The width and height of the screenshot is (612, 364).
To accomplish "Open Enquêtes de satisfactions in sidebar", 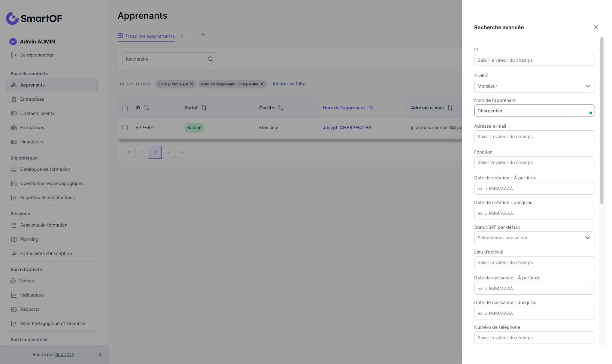I will coord(52,198).
